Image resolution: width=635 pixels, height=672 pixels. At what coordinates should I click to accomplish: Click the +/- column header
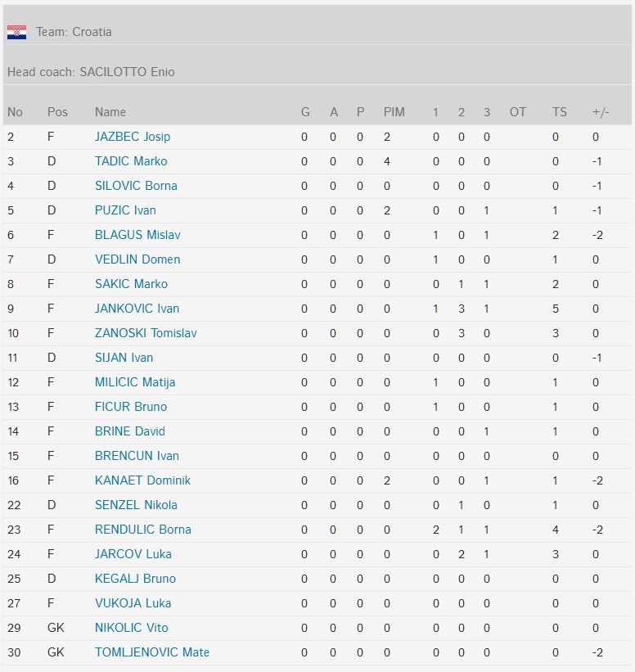601,112
